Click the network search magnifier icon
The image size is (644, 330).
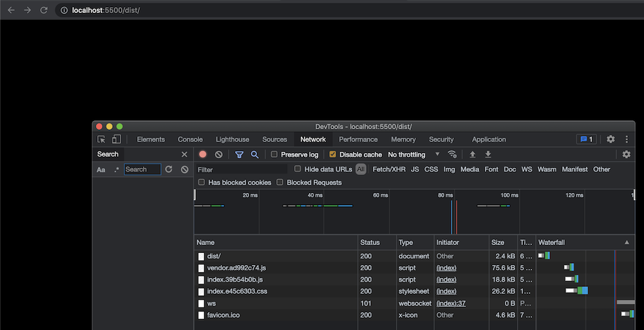(x=254, y=154)
